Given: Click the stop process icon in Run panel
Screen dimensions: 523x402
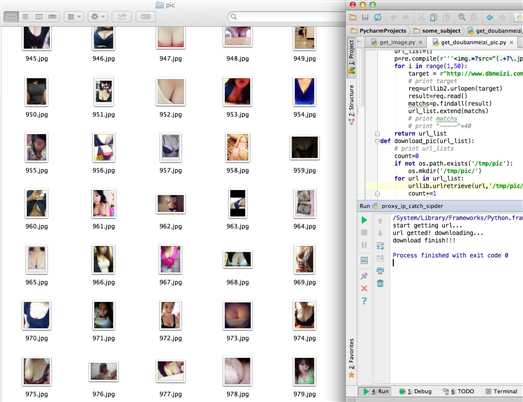Looking at the screenshot, I should click(x=364, y=233).
